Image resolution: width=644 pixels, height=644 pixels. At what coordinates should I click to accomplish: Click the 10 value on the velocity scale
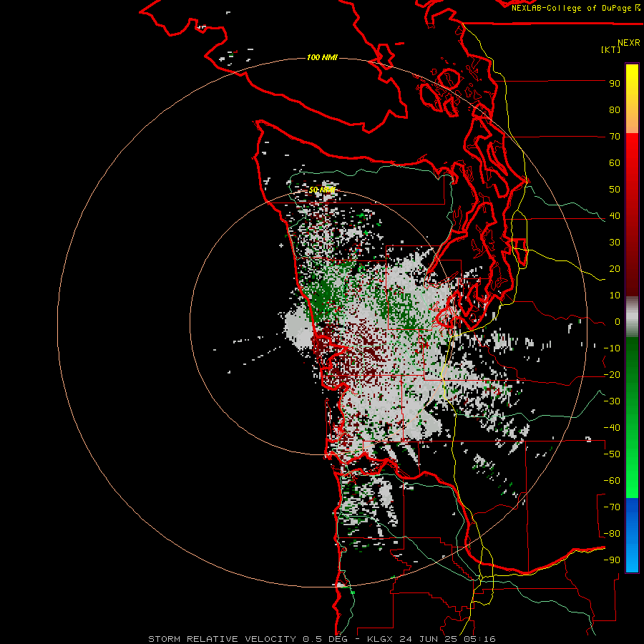(615, 296)
